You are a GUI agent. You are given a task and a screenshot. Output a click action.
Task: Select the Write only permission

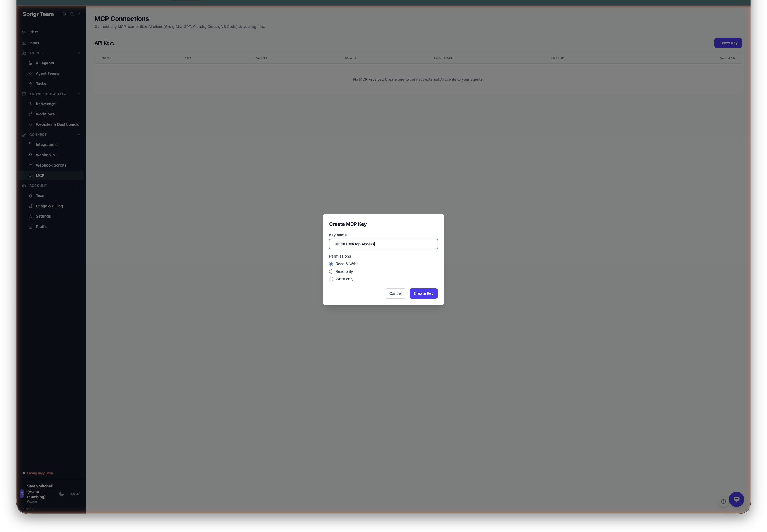click(331, 279)
